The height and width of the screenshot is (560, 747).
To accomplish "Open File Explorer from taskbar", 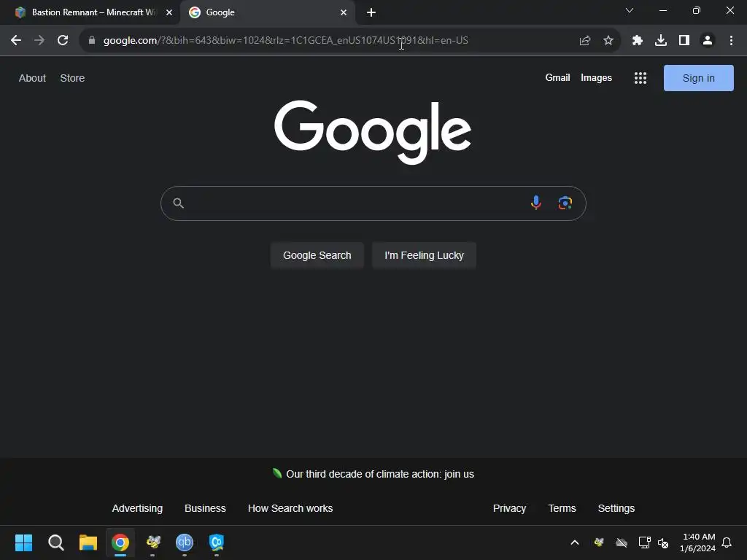I will coord(88,542).
